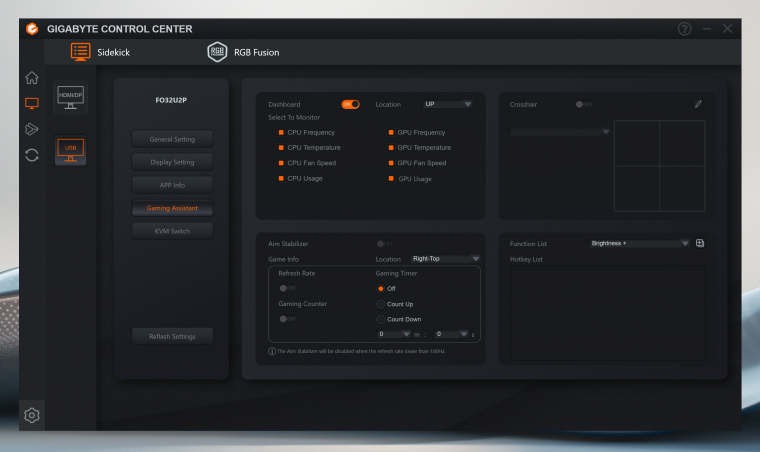Open General Setting section
Screen dimensions: 760x452
pyautogui.click(x=172, y=139)
